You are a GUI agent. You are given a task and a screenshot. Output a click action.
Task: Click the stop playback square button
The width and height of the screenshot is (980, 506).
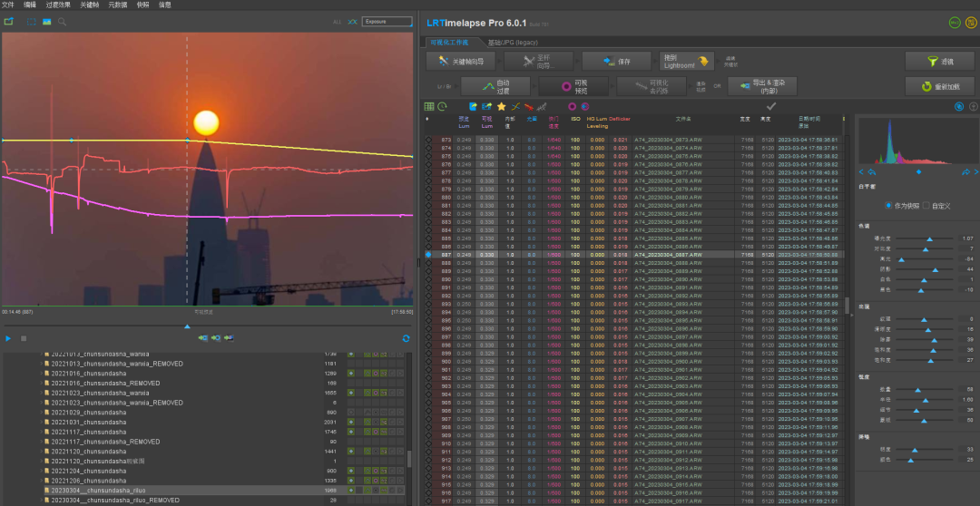pyautogui.click(x=24, y=338)
